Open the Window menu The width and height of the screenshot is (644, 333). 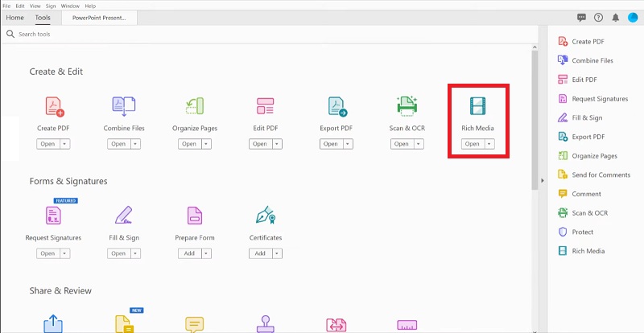coord(71,6)
